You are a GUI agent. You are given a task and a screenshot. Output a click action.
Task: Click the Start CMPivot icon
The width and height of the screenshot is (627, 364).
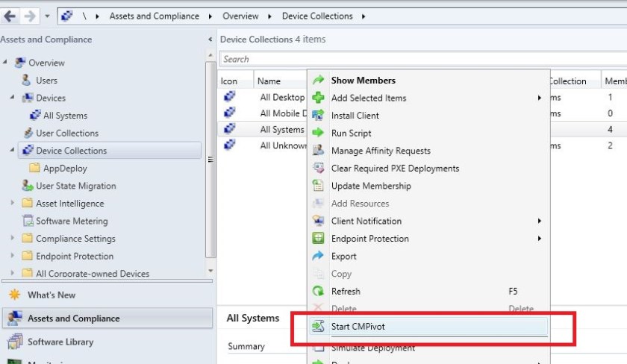pos(319,327)
